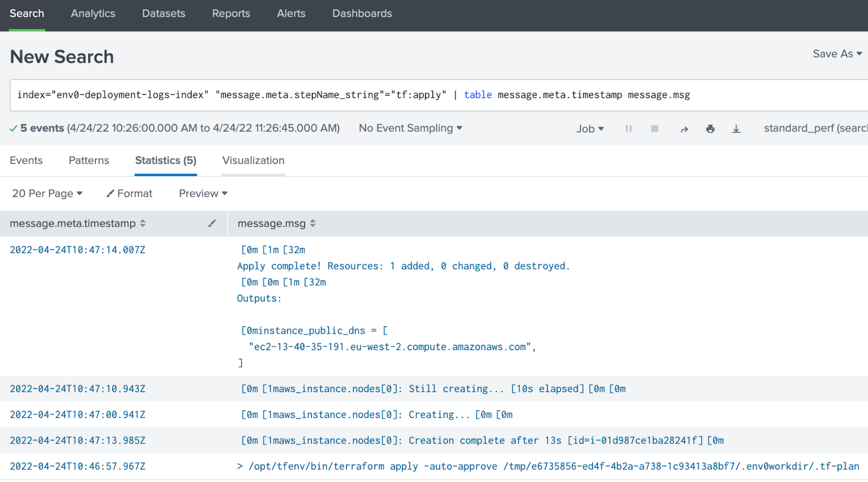868x482 pixels.
Task: Switch to the Patterns tab
Action: pyautogui.click(x=89, y=160)
